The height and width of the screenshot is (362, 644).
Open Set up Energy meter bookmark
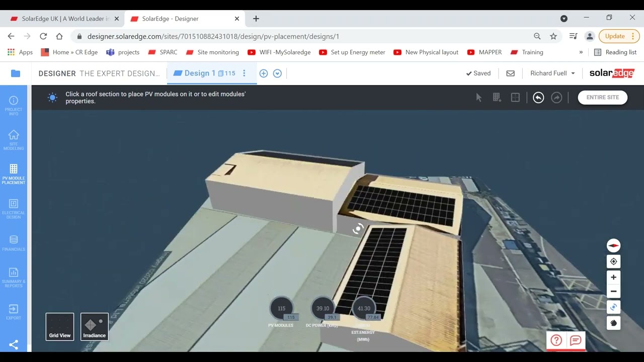pyautogui.click(x=352, y=52)
